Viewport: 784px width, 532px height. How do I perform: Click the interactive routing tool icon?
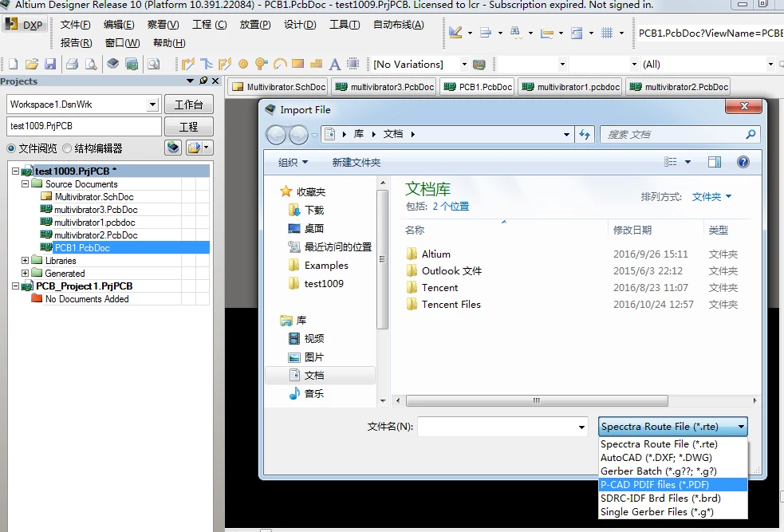pos(187,64)
